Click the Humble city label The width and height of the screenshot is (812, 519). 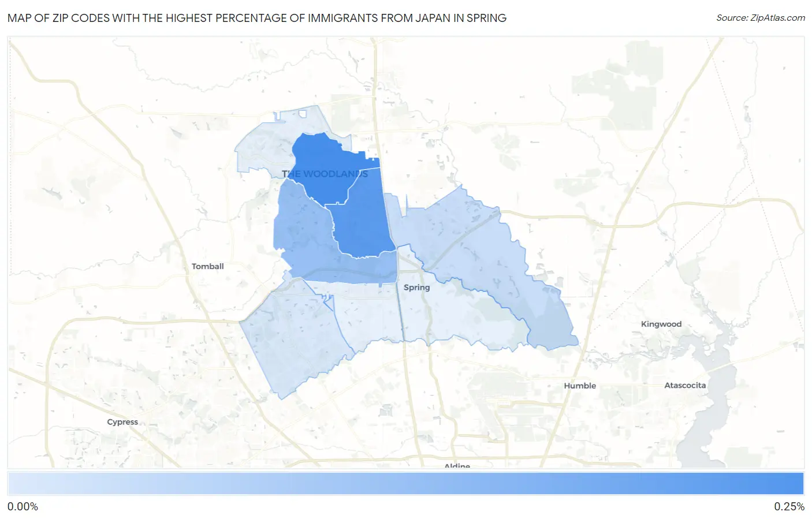click(x=580, y=386)
